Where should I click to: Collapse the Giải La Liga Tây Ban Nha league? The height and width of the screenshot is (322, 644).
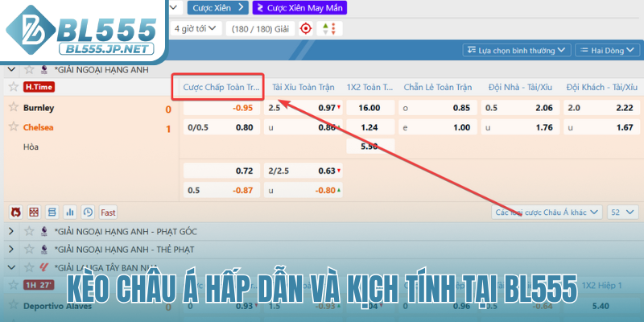pos(11,267)
